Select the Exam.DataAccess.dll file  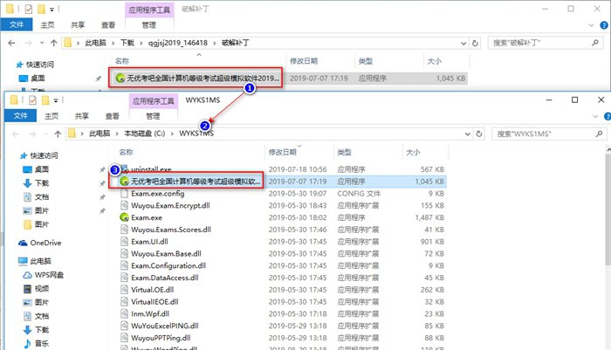point(164,278)
